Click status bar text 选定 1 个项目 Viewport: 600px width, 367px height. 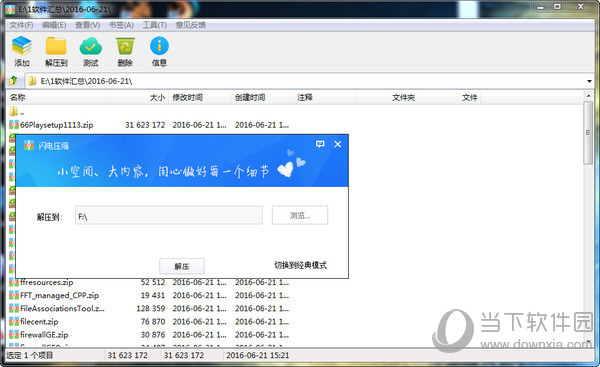[x=29, y=355]
